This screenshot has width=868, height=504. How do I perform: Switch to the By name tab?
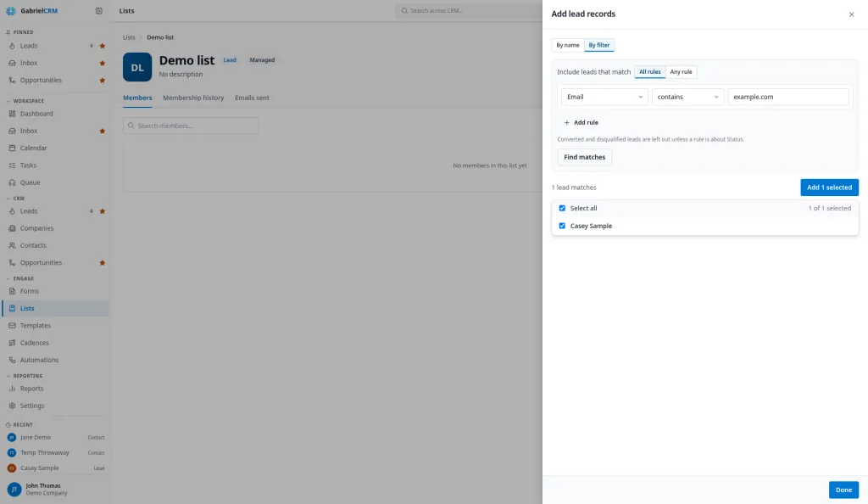coord(568,46)
